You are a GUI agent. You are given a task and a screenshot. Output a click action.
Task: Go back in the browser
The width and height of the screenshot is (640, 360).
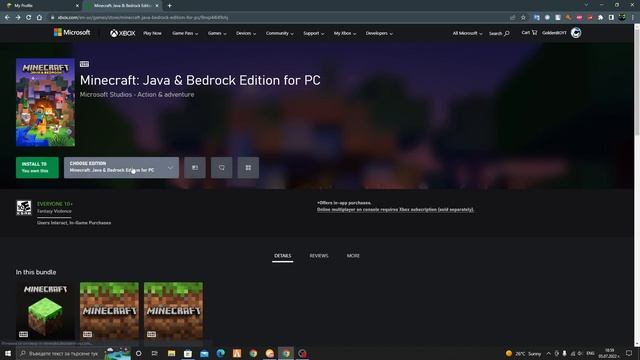point(7,18)
